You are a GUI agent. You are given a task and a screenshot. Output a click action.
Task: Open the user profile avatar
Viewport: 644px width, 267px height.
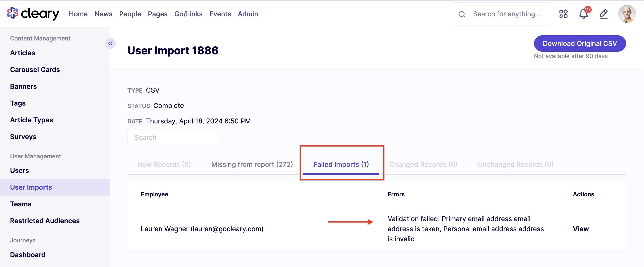click(x=627, y=14)
